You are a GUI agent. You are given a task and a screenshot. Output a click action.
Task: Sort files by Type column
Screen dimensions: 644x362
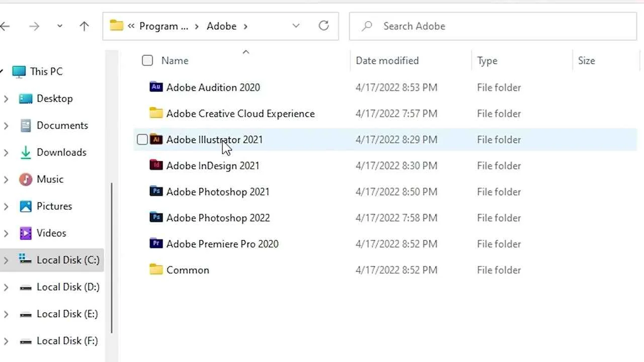tap(487, 60)
